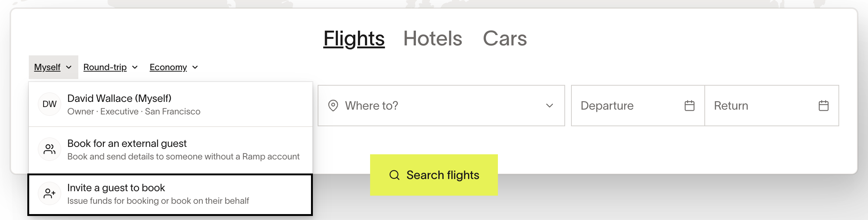
Task: Click the Return date field
Action: point(772,106)
